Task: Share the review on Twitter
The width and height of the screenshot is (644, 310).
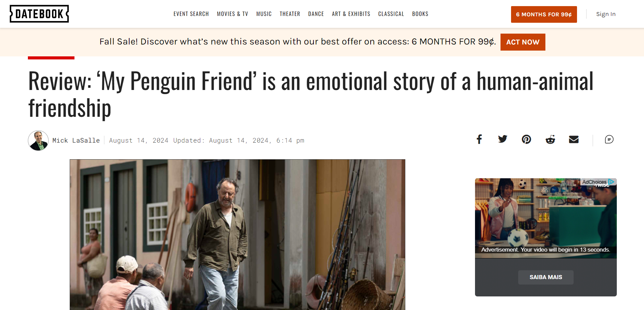Action: pos(503,139)
